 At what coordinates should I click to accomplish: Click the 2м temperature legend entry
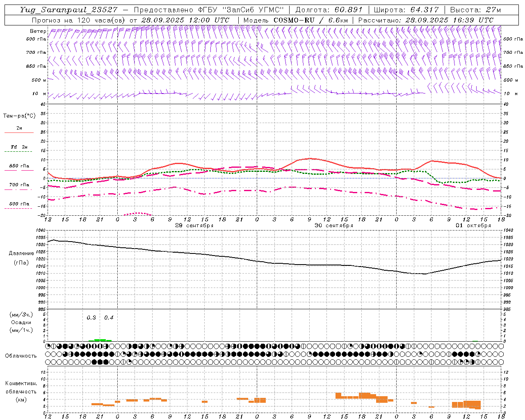[x=19, y=128]
